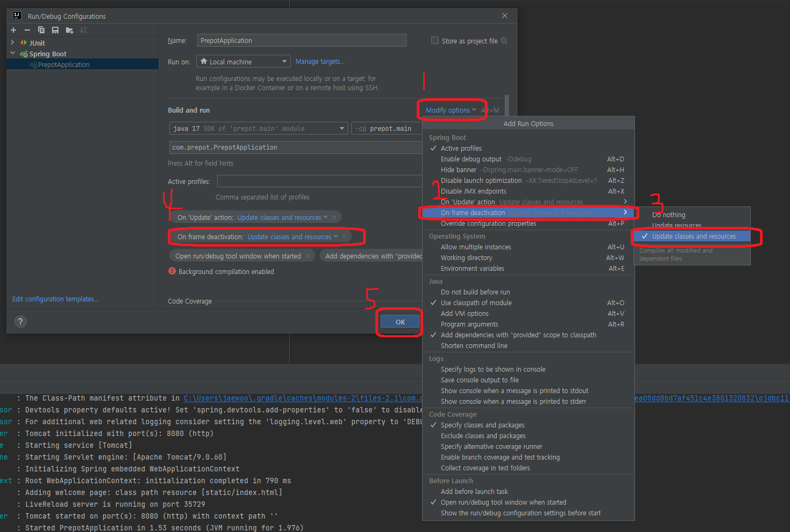Viewport: 790px width, 532px height.
Task: Choose Hide banner menu item
Action: click(528, 170)
